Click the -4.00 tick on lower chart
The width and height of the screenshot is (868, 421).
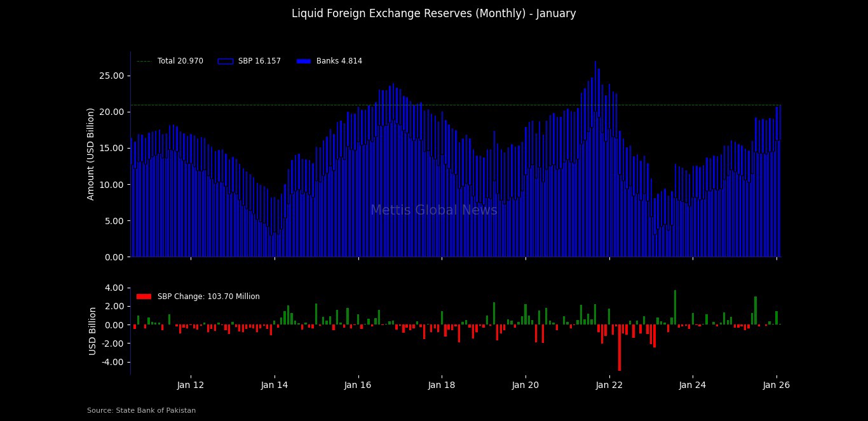point(112,362)
